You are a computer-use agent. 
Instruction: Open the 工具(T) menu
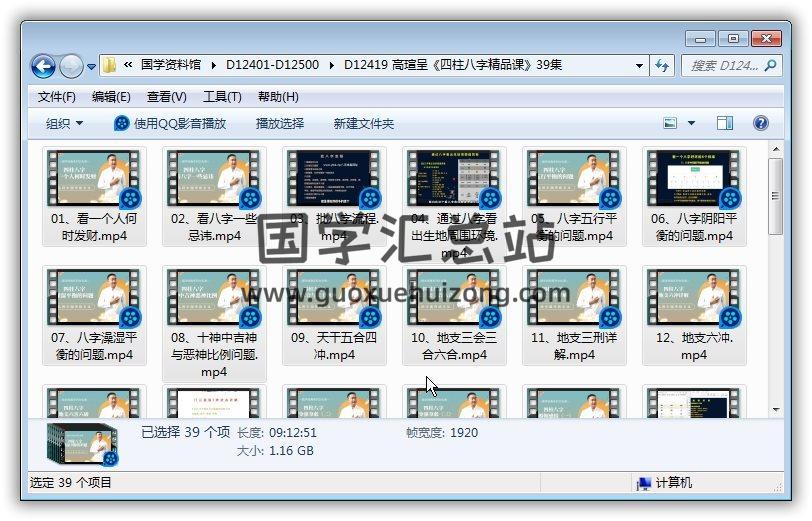click(x=222, y=97)
